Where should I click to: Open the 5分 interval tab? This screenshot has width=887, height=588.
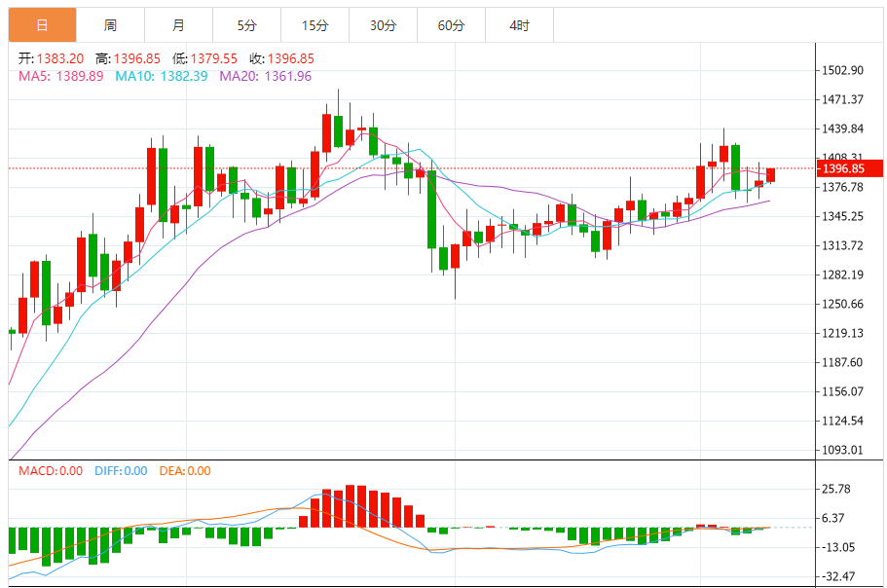click(x=246, y=25)
